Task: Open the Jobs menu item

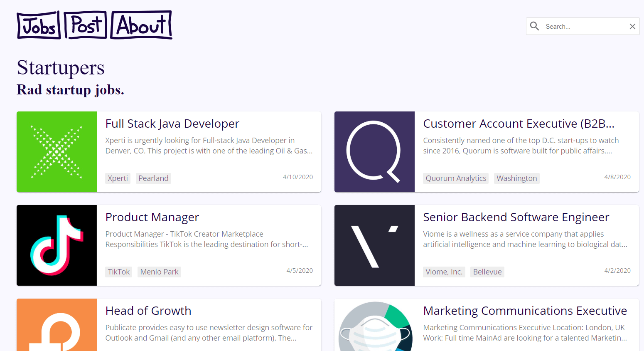Action: (x=39, y=25)
